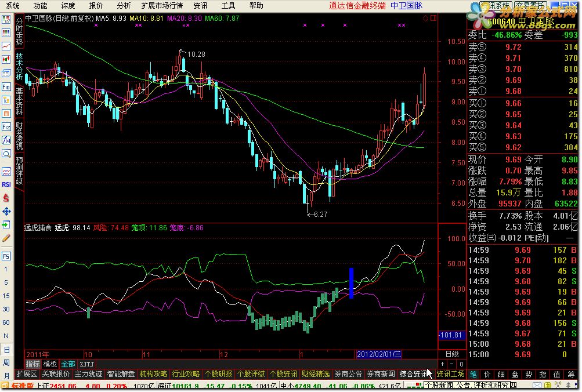Click the tree-structure icon in left toolbar

click(6, 100)
